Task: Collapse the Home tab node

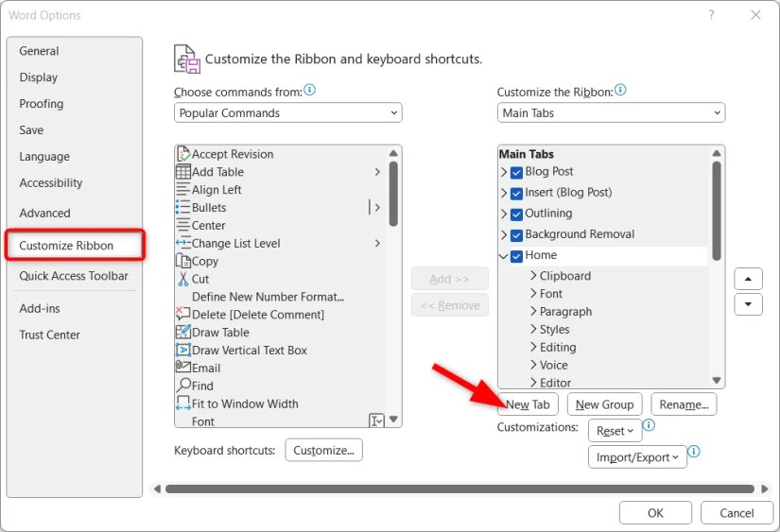Action: point(503,255)
